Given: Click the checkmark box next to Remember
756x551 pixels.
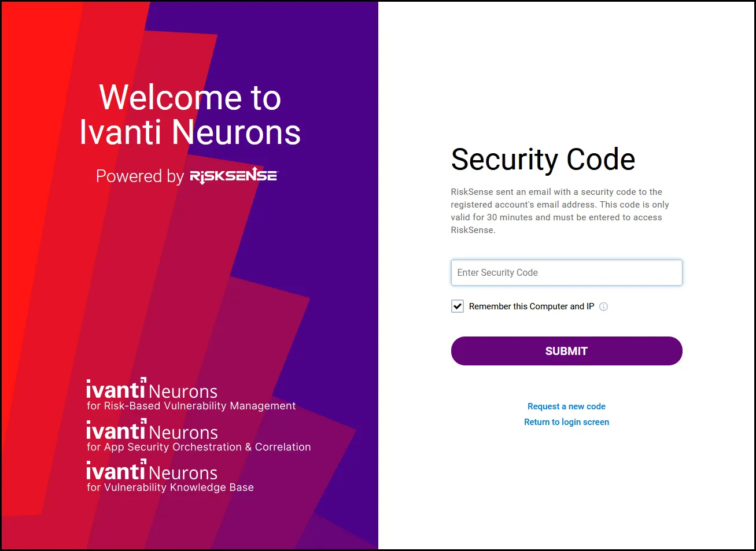Looking at the screenshot, I should 458,306.
